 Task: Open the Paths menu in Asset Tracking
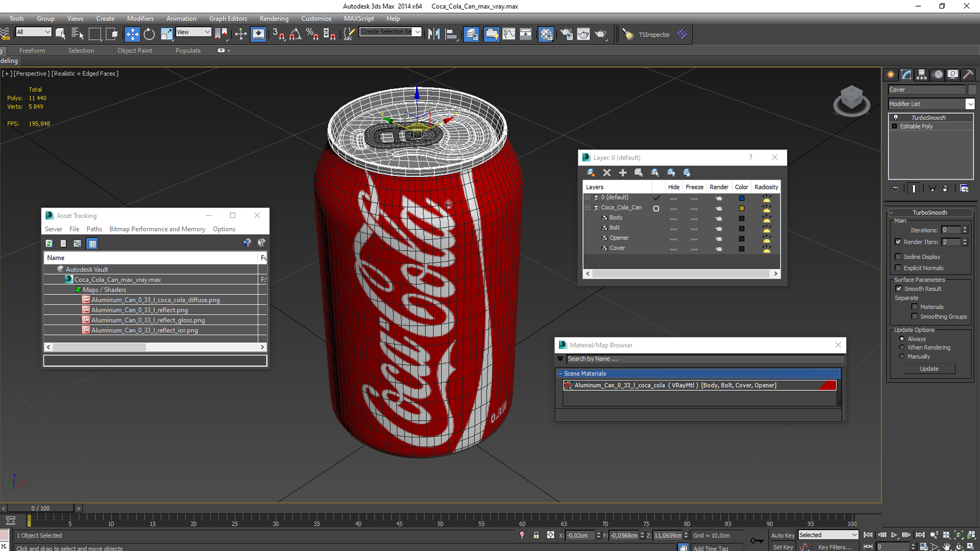point(94,229)
